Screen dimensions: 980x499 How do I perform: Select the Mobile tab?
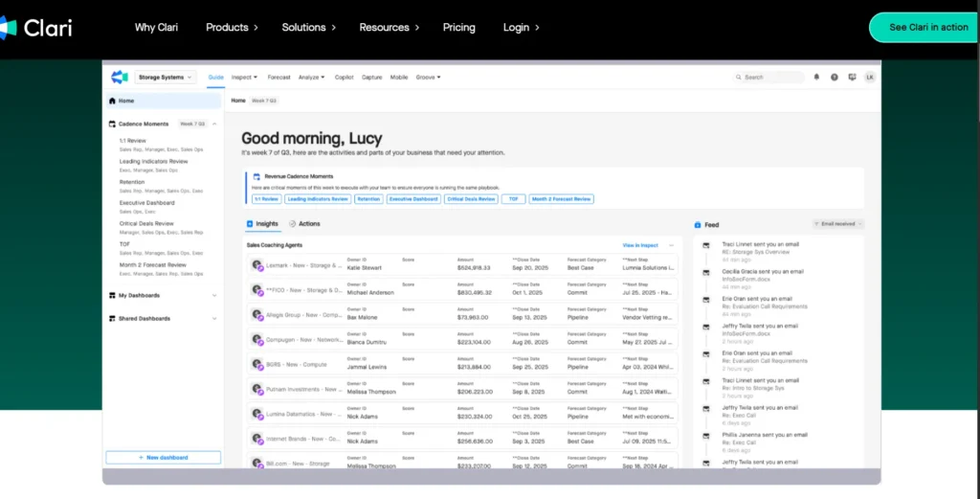coord(399,77)
